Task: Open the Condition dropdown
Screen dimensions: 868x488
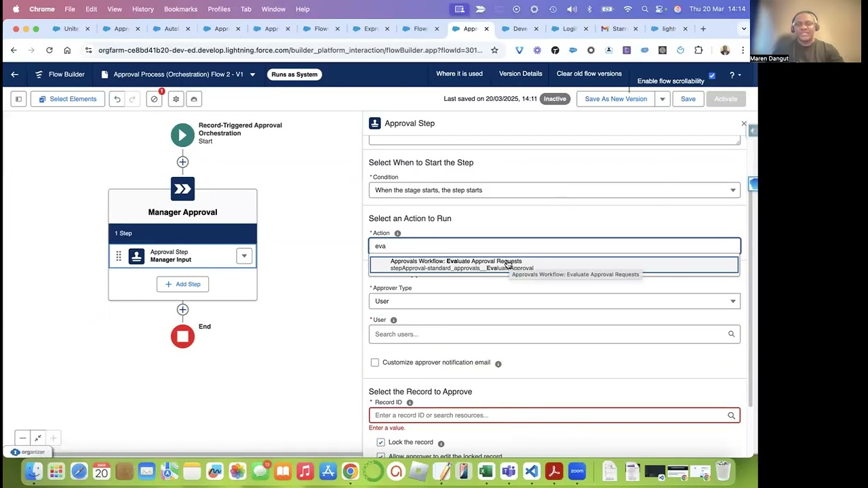Action: pos(555,190)
